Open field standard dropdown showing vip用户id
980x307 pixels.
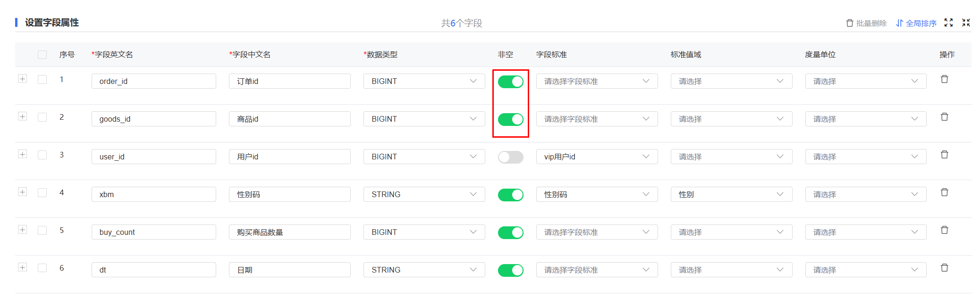597,157
